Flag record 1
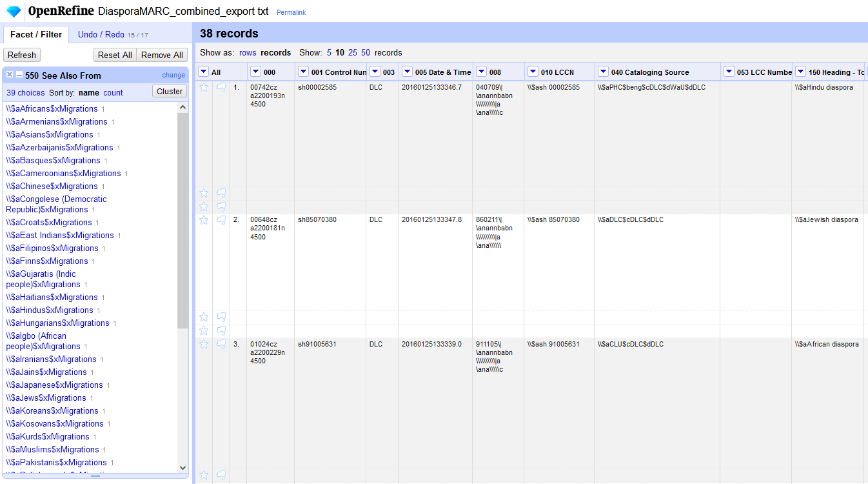This screenshot has width=868, height=484. (x=221, y=87)
